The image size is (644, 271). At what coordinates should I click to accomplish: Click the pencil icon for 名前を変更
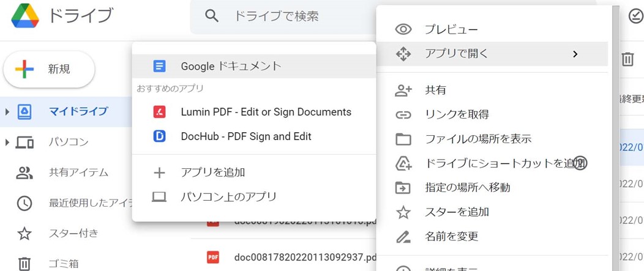[403, 237]
